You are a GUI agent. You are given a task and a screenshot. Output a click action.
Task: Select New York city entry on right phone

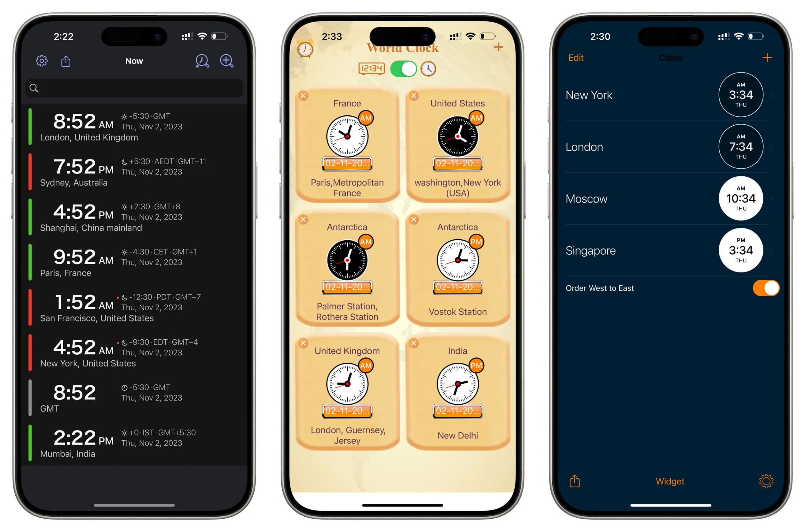click(653, 94)
